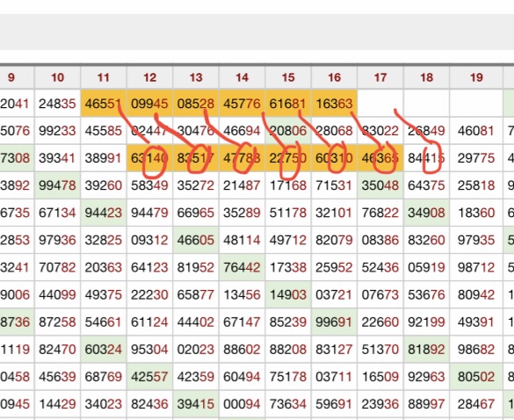Select cell 81892 in column 18

click(x=426, y=350)
